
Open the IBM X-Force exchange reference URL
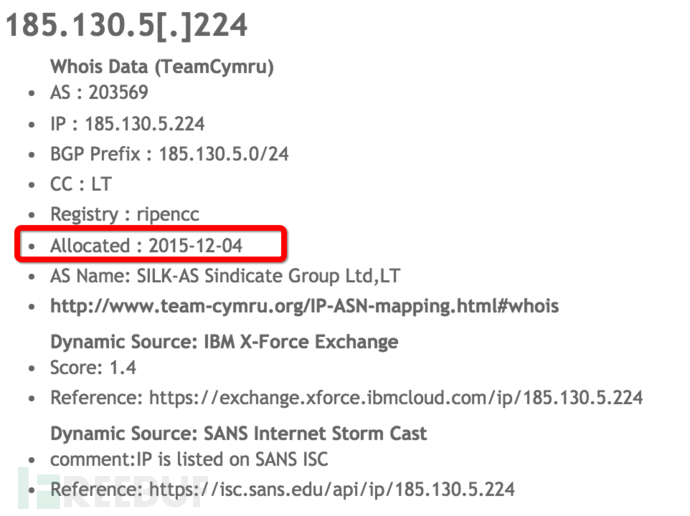(x=396, y=398)
